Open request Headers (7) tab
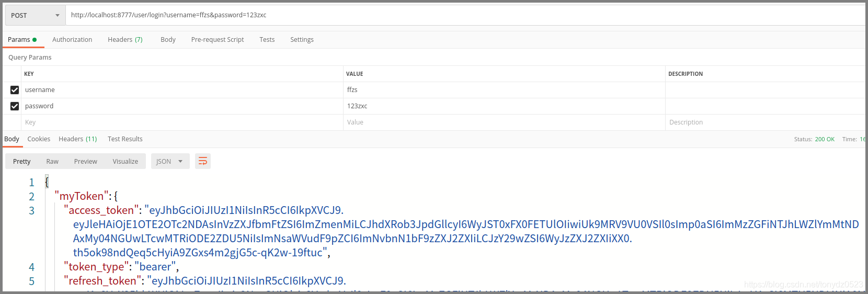This screenshot has width=868, height=294. pos(125,40)
